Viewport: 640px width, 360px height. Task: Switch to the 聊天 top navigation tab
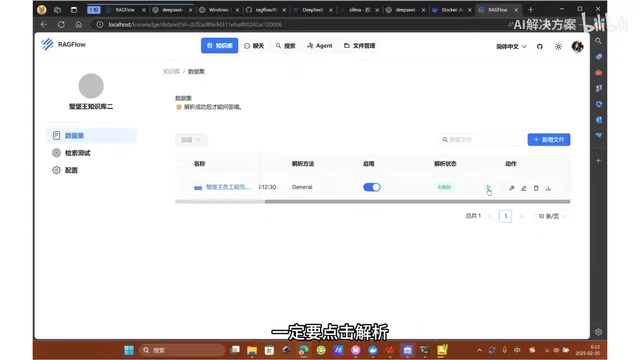(254, 46)
